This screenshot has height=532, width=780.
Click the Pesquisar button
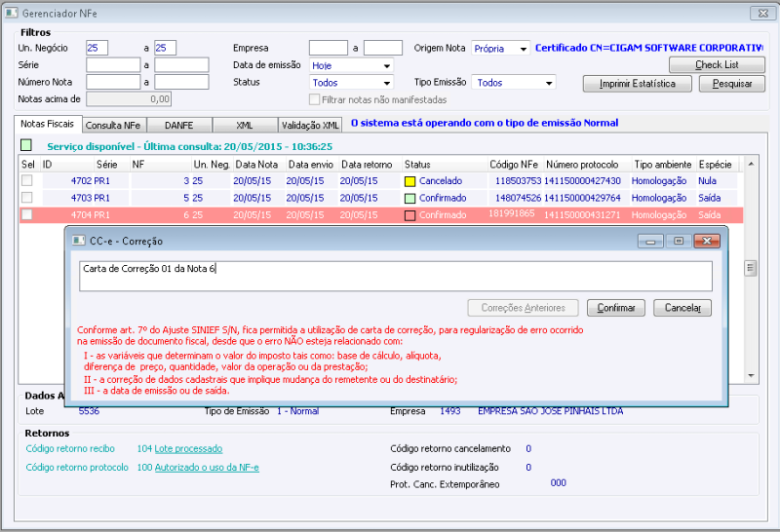(732, 84)
